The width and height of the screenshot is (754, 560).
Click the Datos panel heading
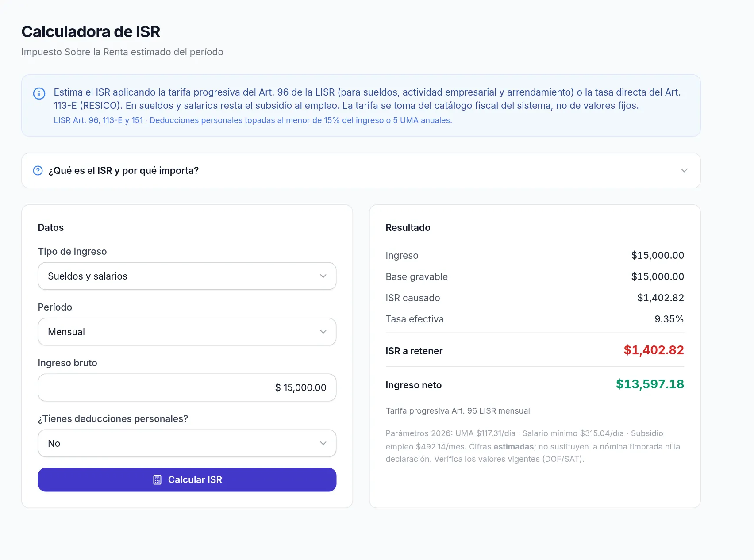click(51, 227)
